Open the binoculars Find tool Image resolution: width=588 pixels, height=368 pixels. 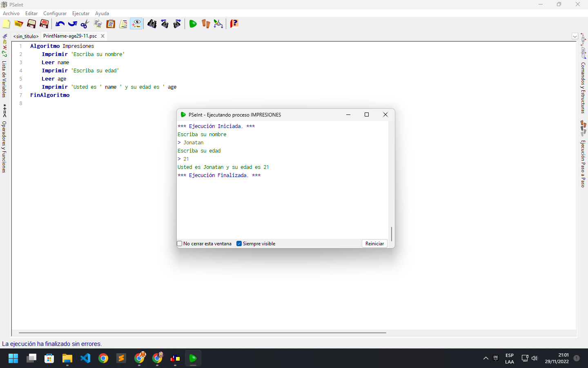click(152, 24)
